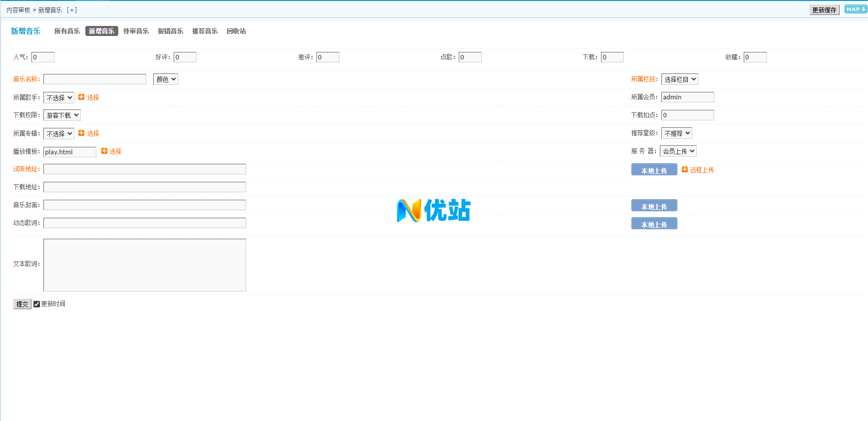Click 本地上传 button for 试听地址

coord(654,170)
